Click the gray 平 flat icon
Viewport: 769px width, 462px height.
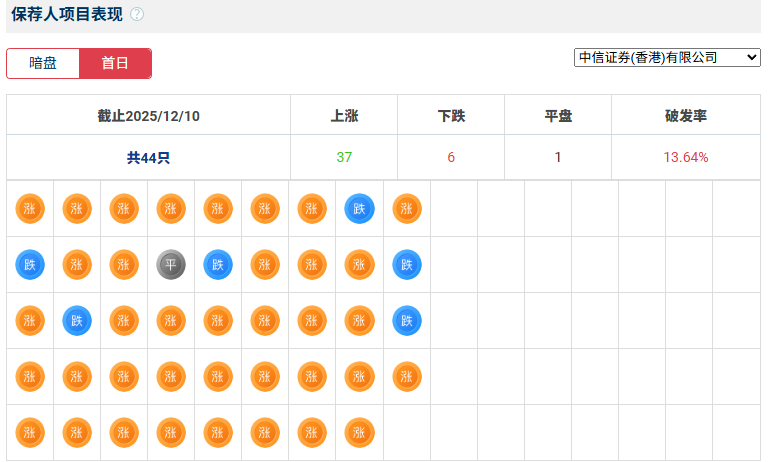coord(171,265)
